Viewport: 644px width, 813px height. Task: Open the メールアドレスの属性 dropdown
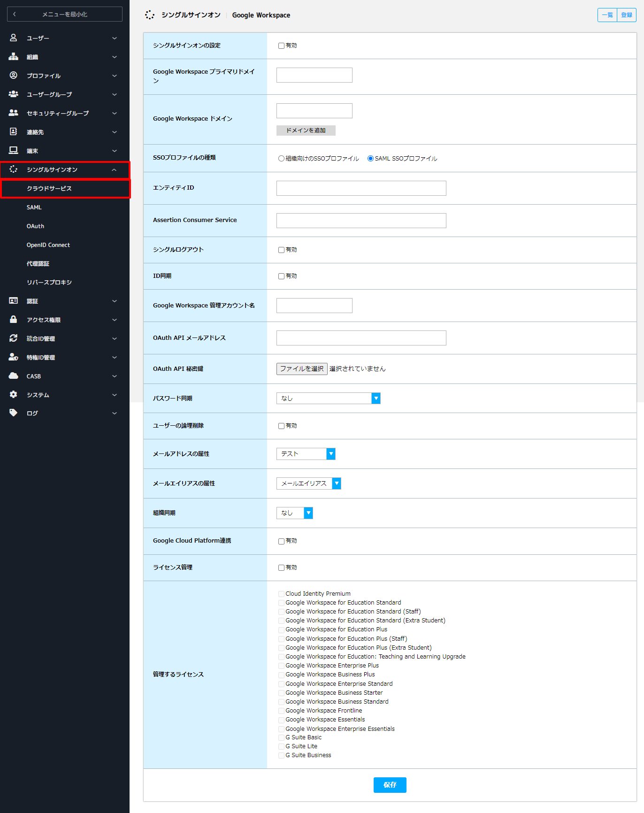click(306, 454)
